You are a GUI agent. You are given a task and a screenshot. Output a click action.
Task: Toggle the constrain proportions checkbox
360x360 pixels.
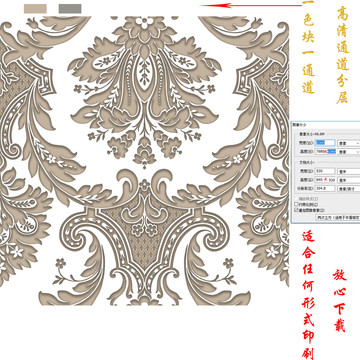pyautogui.click(x=296, y=204)
